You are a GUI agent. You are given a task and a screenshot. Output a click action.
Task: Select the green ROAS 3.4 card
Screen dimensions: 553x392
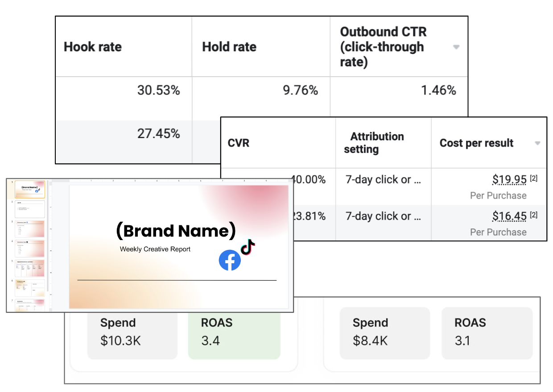[x=234, y=332]
